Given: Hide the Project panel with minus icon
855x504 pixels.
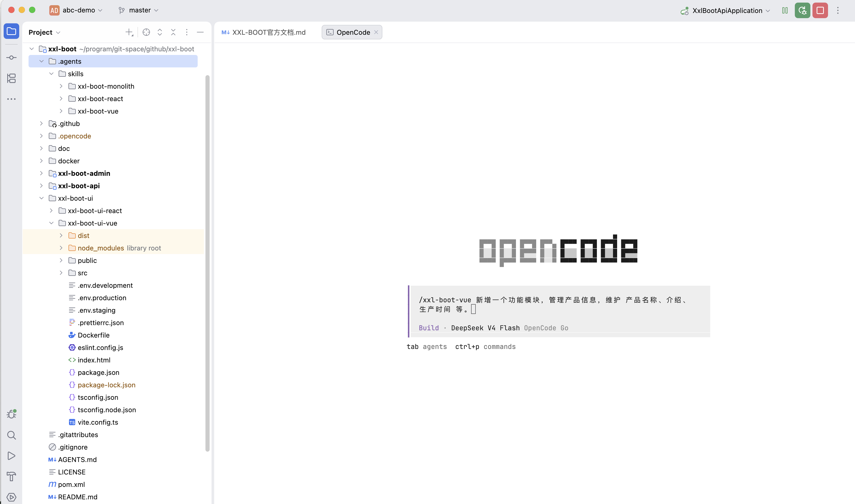Looking at the screenshot, I should (200, 32).
